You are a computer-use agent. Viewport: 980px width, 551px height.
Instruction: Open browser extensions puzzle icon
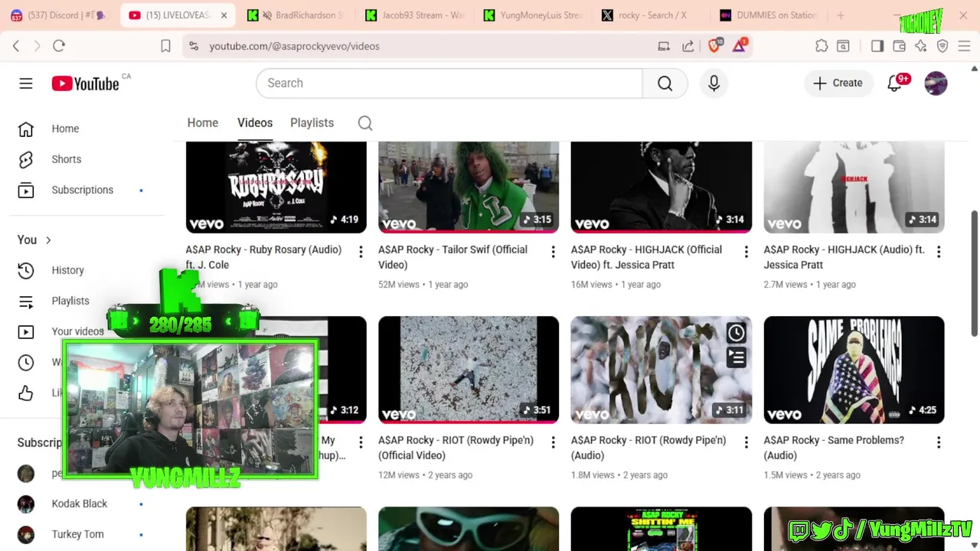(822, 46)
